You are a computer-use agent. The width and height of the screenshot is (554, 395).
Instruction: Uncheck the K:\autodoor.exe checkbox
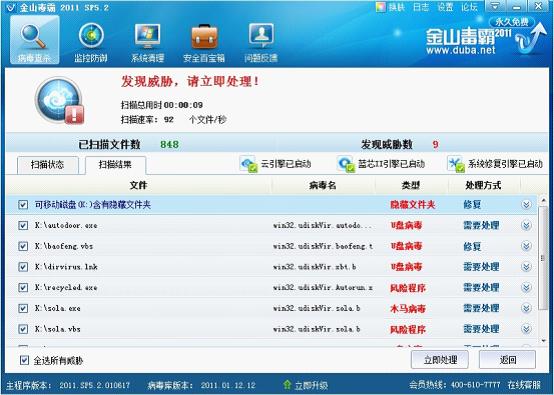pyautogui.click(x=23, y=225)
